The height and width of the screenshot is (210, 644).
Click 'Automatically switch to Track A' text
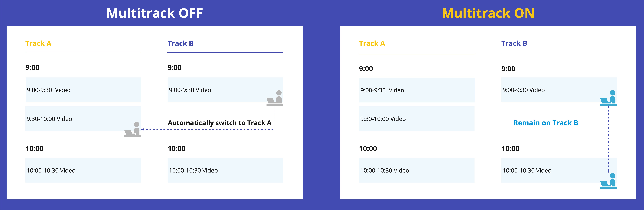(x=220, y=123)
